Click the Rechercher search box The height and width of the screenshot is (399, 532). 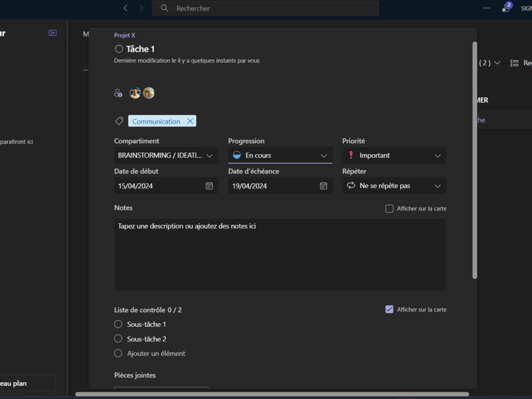click(x=266, y=8)
